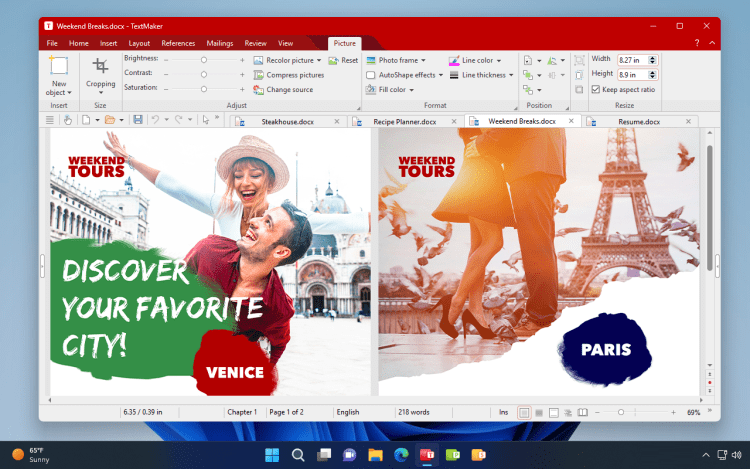Click the New object icon

click(x=59, y=65)
